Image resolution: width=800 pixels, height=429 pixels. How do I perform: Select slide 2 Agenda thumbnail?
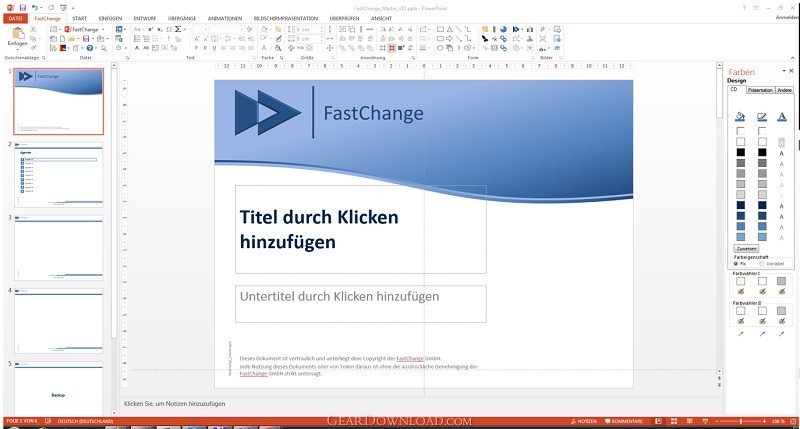click(58, 174)
